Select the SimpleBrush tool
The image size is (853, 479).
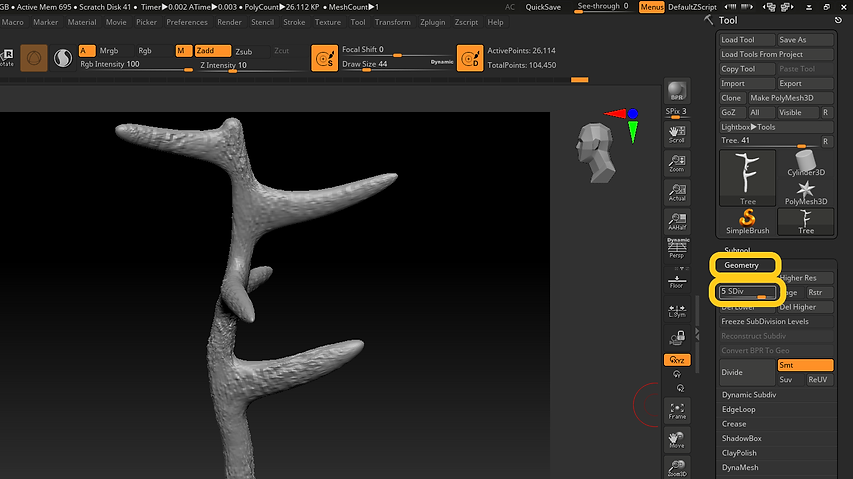click(x=747, y=222)
